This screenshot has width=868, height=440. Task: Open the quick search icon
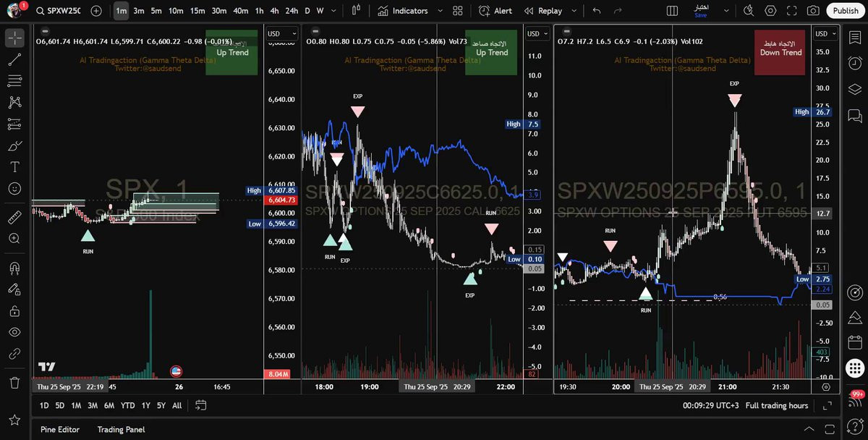click(x=749, y=11)
